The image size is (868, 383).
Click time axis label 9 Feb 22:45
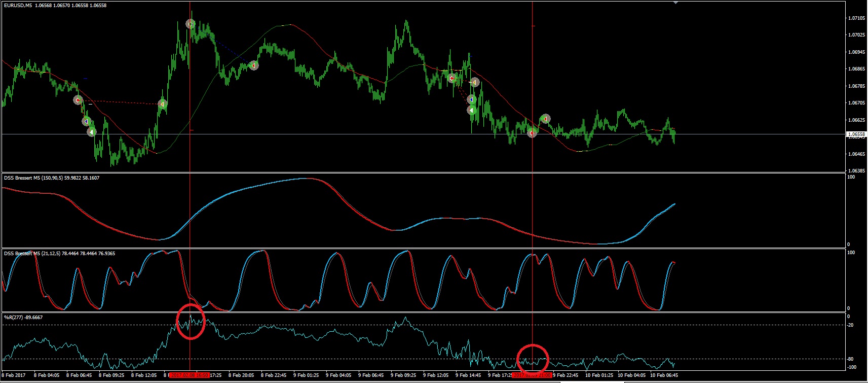[565, 375]
